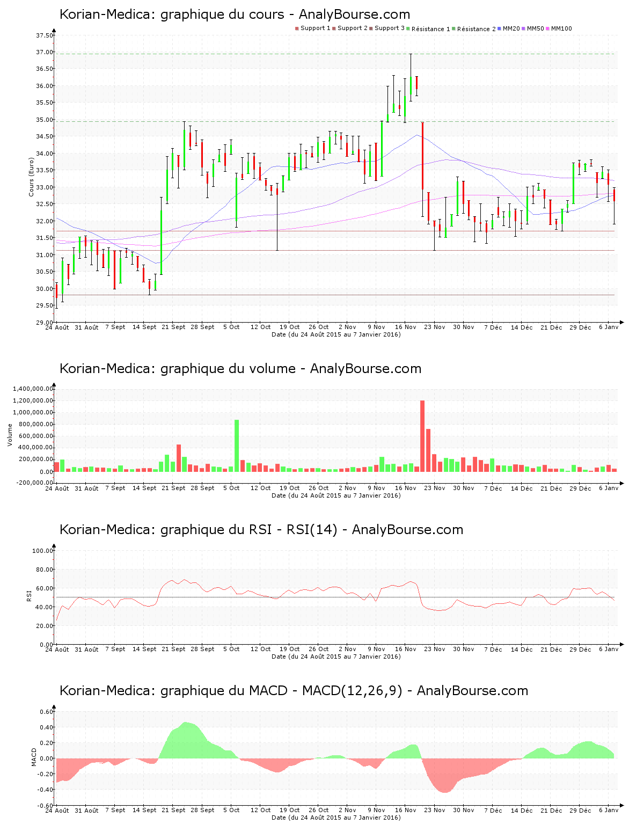This screenshot has width=644, height=832.
Task: Click the date range caption under RSI chart
Action: pyautogui.click(x=336, y=656)
